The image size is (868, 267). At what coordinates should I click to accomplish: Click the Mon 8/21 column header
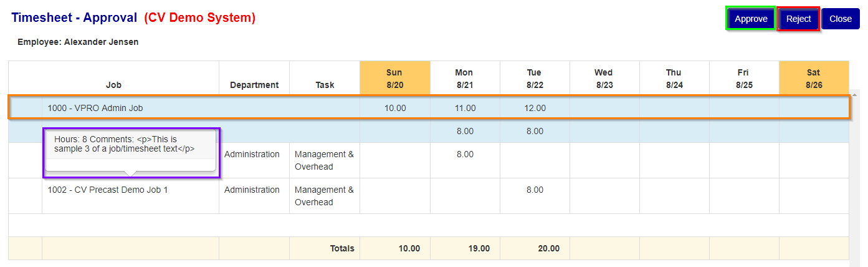click(464, 78)
